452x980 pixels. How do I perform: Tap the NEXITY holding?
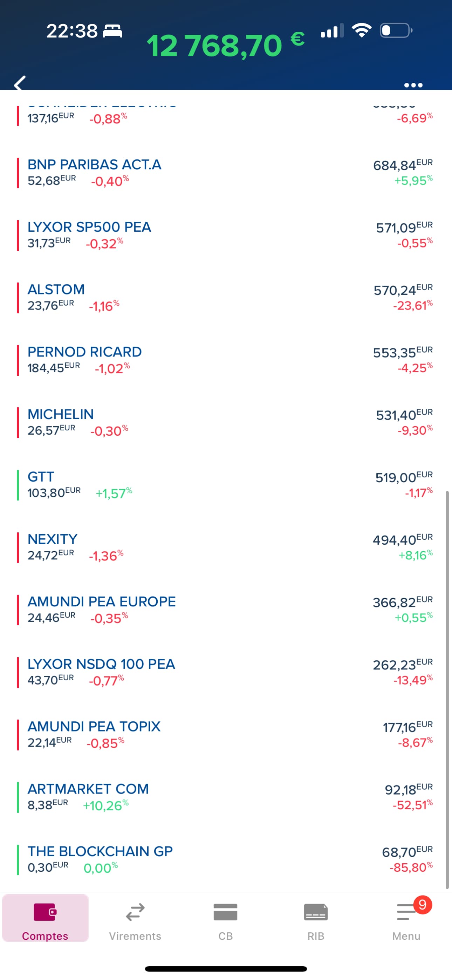(x=226, y=547)
